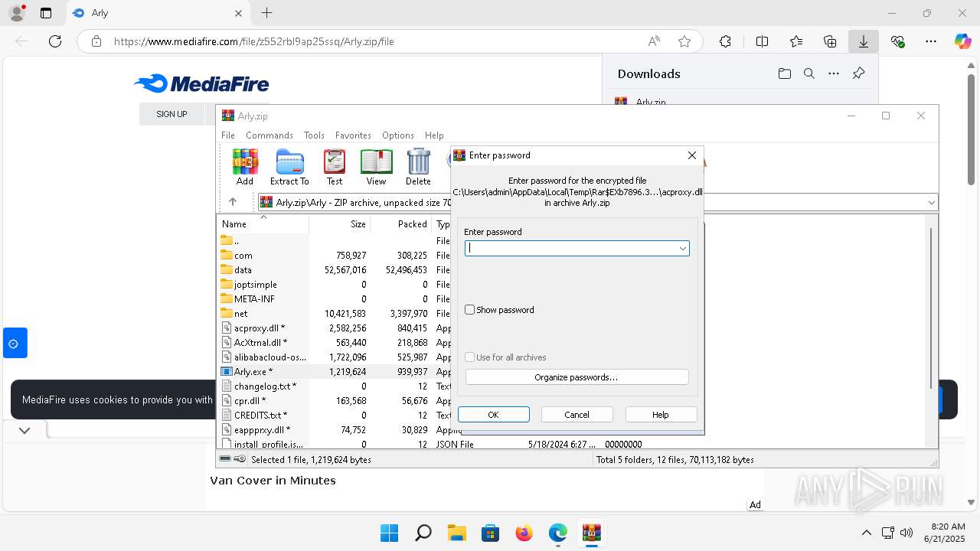
Task: Open WinRAR Commands menu
Action: tap(269, 135)
